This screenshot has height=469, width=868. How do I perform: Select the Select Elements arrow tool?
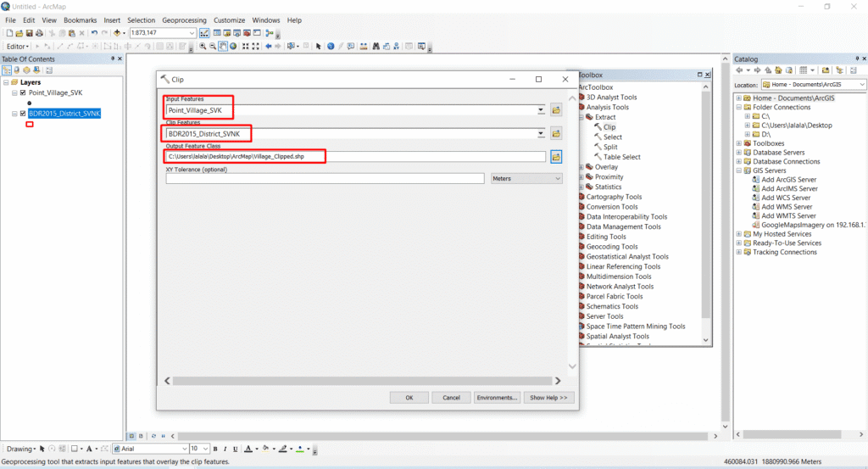318,47
